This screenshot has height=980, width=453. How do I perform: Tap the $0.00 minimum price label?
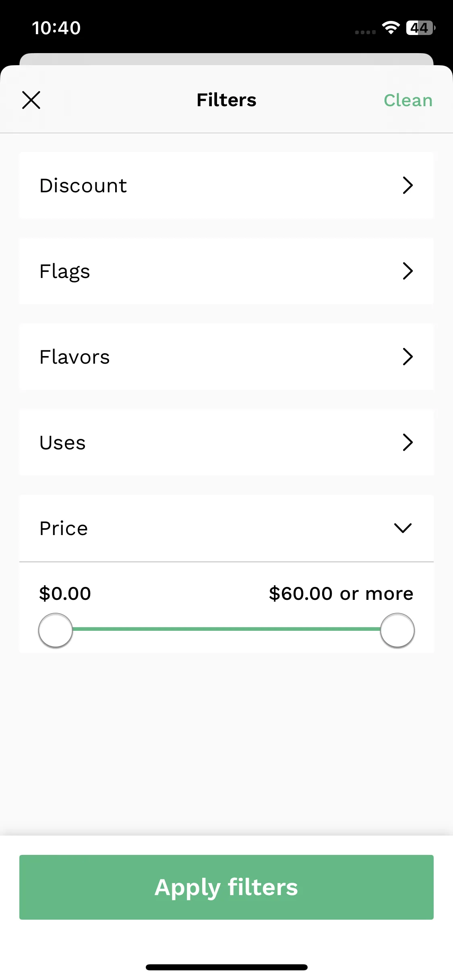pyautogui.click(x=65, y=593)
